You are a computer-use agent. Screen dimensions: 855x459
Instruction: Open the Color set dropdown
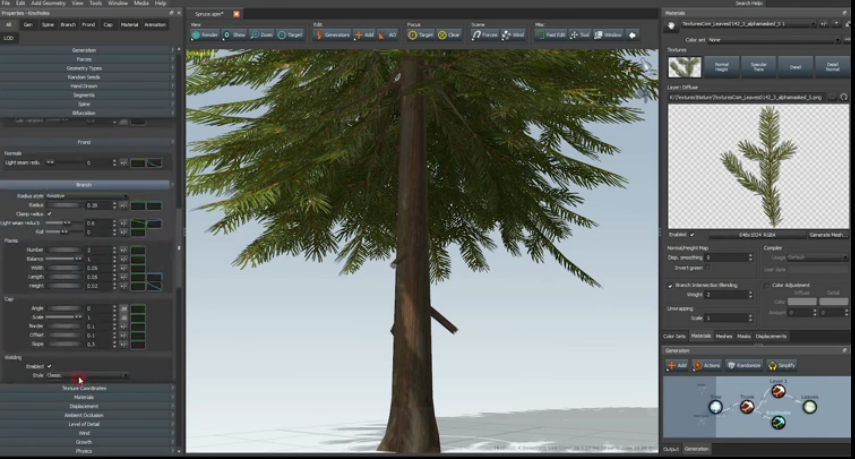click(774, 40)
